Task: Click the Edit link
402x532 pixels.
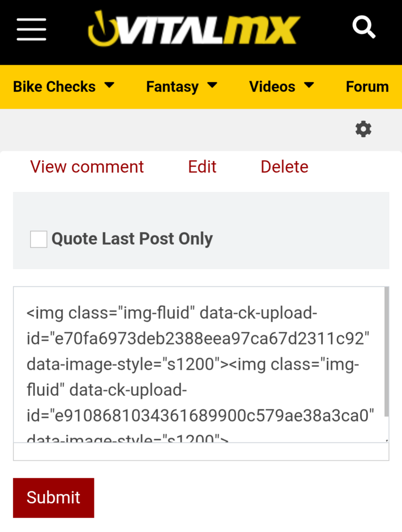Action: pos(202,167)
